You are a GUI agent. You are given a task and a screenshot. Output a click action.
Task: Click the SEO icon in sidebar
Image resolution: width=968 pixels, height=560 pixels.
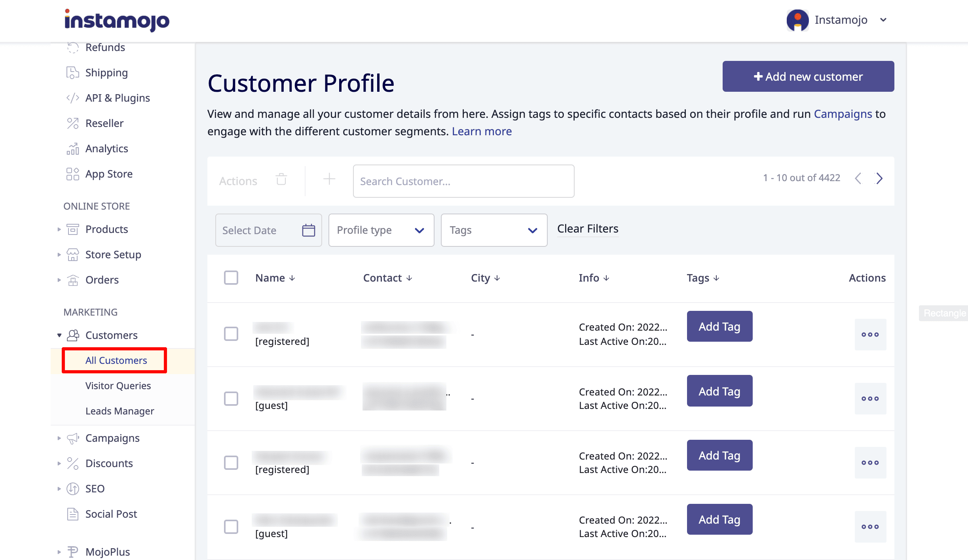[73, 489]
